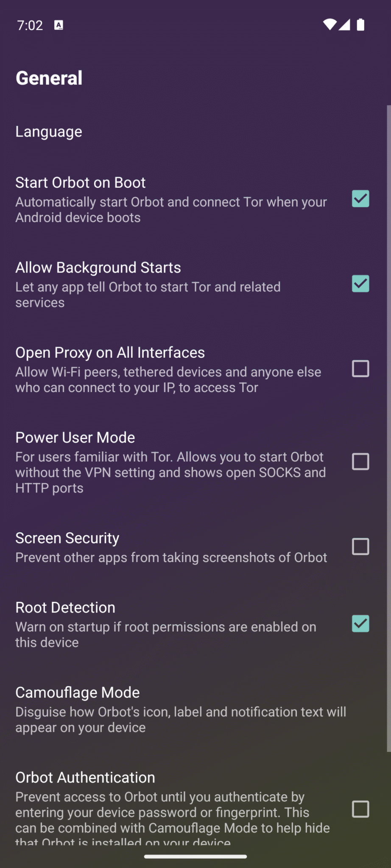Enable Screen Security screenshot protection
Screen dimensions: 391x868
tap(360, 547)
